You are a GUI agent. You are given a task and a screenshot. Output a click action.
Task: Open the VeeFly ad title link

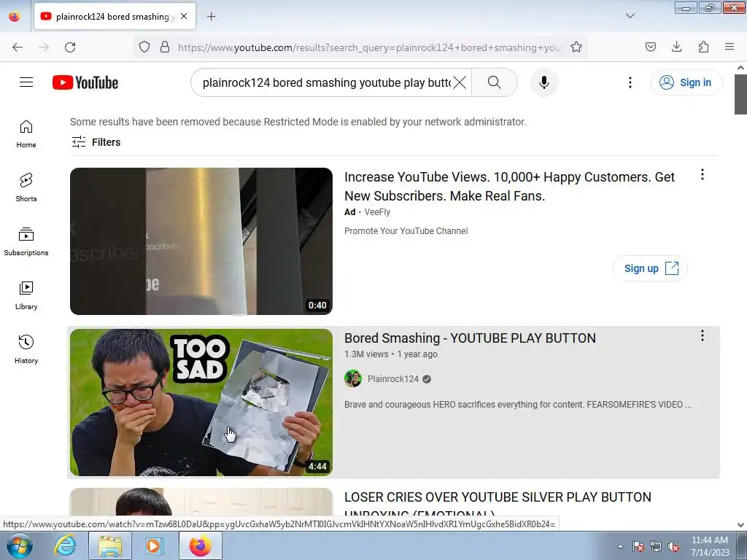509,186
